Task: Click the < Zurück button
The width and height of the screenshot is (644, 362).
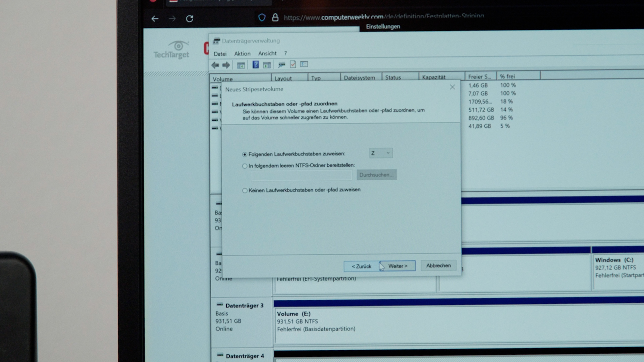Action: pyautogui.click(x=362, y=266)
